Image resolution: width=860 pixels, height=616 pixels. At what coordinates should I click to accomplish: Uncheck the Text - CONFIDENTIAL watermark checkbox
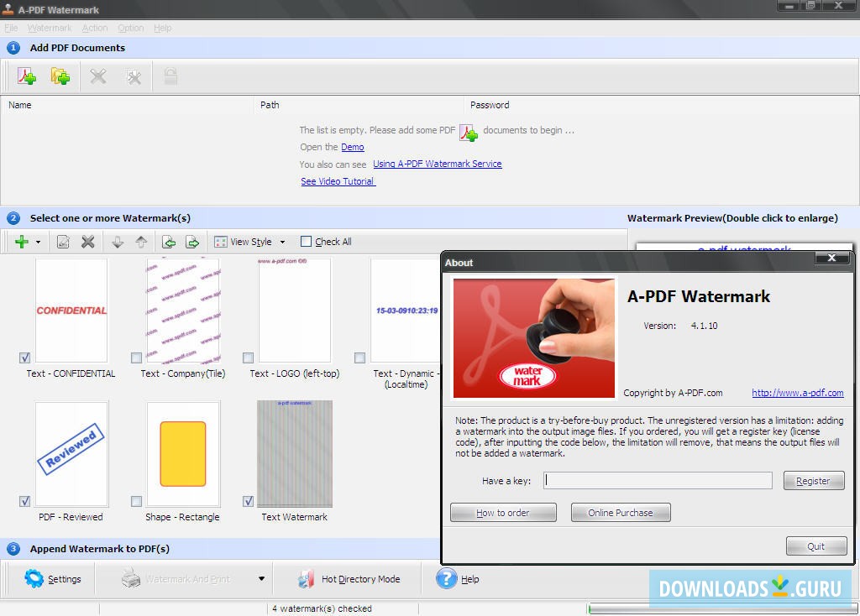coord(24,358)
